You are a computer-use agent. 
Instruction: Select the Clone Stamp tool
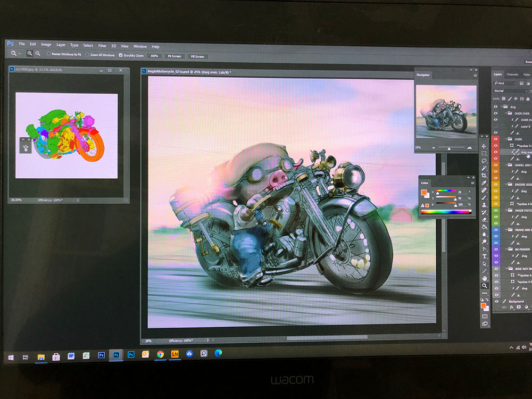tap(484, 205)
